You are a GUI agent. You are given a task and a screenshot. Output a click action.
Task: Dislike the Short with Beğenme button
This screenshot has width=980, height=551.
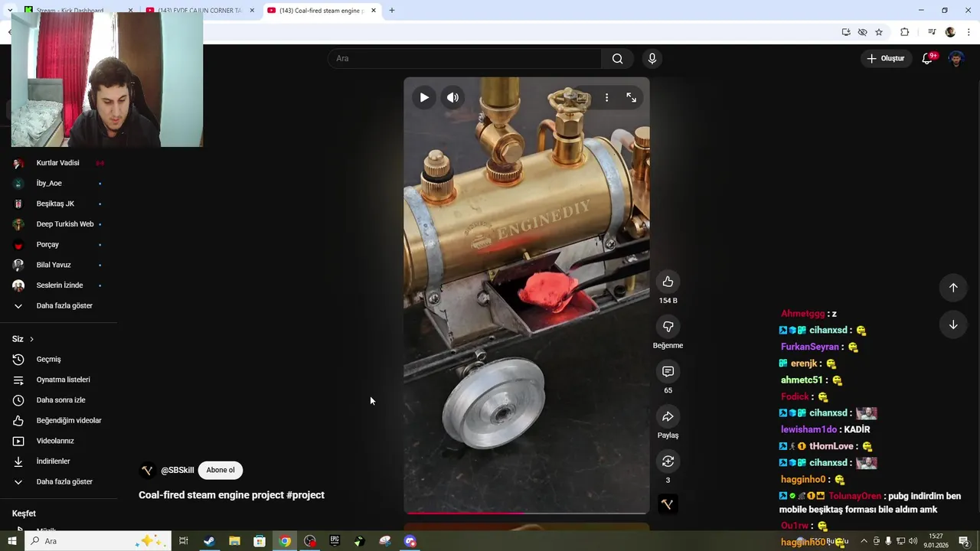[668, 327]
